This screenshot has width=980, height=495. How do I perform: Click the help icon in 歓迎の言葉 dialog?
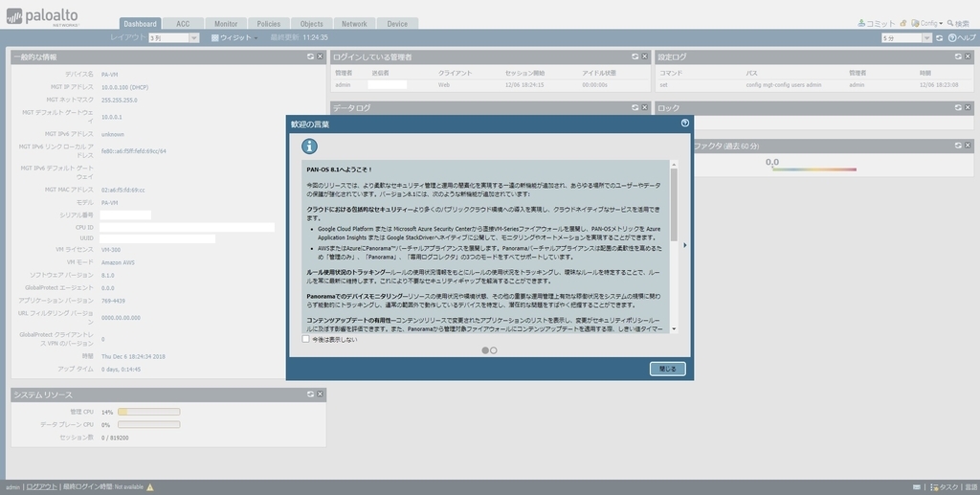[685, 124]
